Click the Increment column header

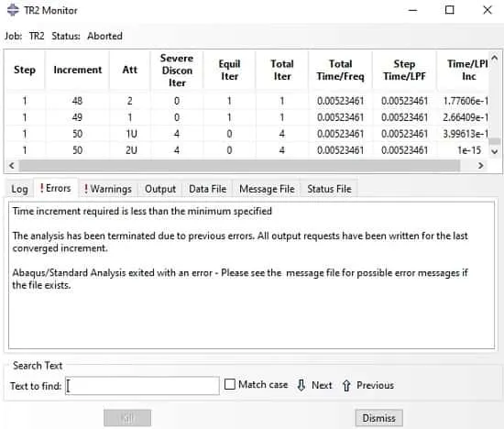[x=78, y=70]
